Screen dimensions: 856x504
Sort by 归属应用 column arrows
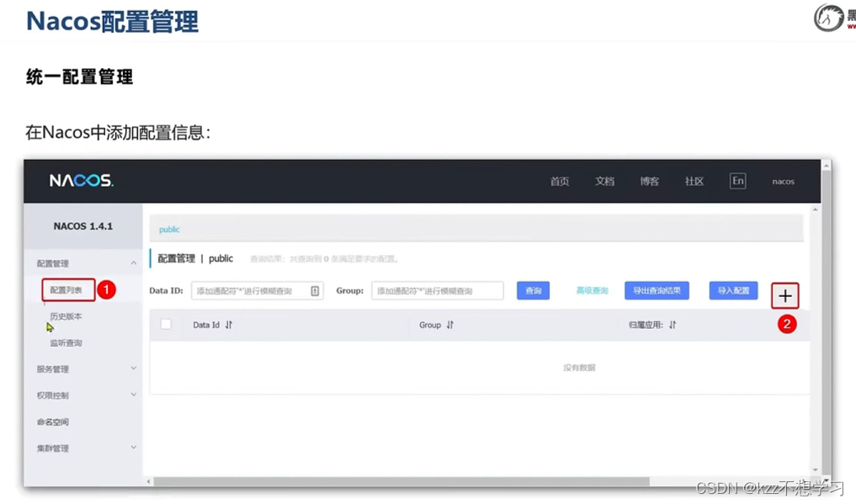tap(673, 325)
